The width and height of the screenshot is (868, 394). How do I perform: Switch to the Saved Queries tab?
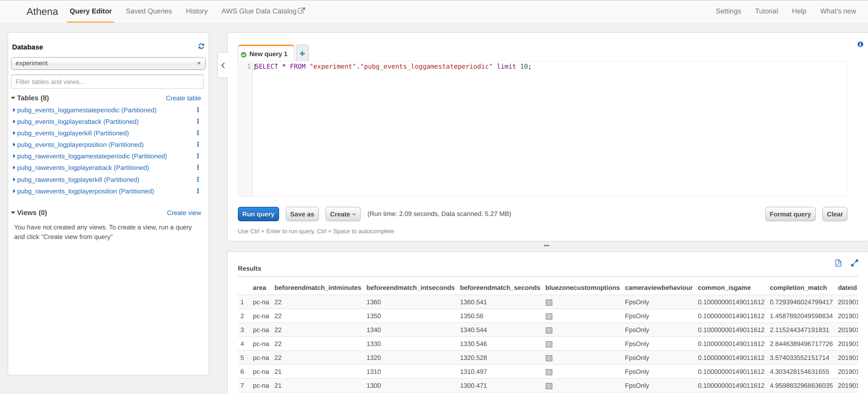tap(149, 11)
